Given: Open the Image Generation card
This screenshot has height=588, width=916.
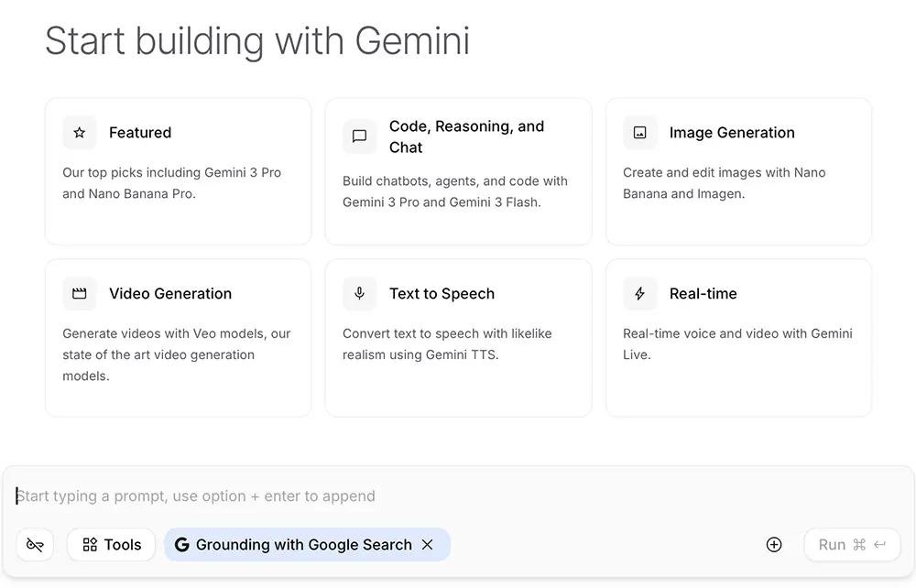Looking at the screenshot, I should [x=738, y=169].
